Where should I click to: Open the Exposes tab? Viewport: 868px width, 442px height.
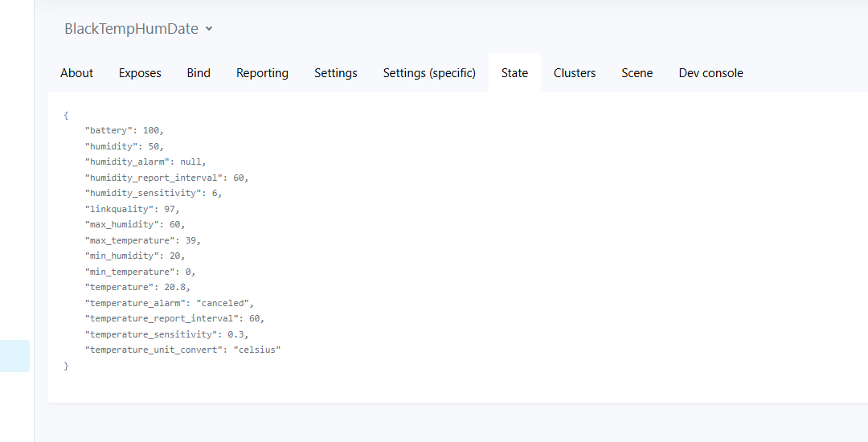140,73
